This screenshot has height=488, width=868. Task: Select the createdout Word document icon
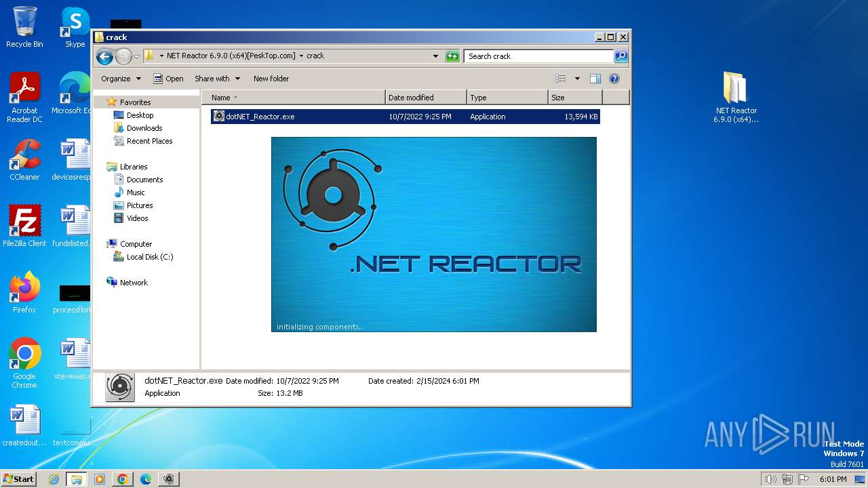pos(24,426)
